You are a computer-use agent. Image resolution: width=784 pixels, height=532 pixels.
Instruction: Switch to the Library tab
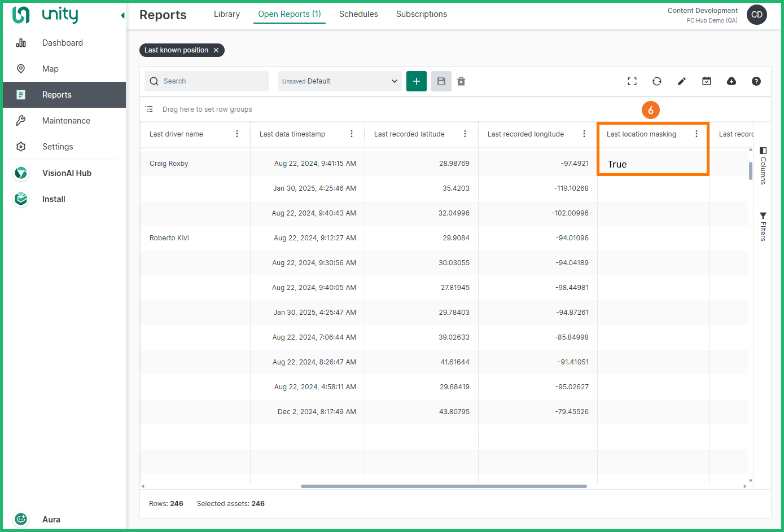click(x=227, y=14)
